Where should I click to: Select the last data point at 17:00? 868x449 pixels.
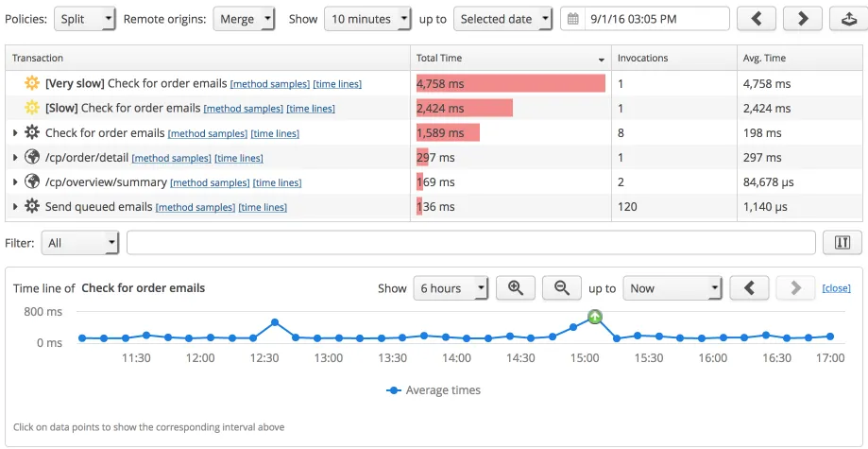(830, 336)
